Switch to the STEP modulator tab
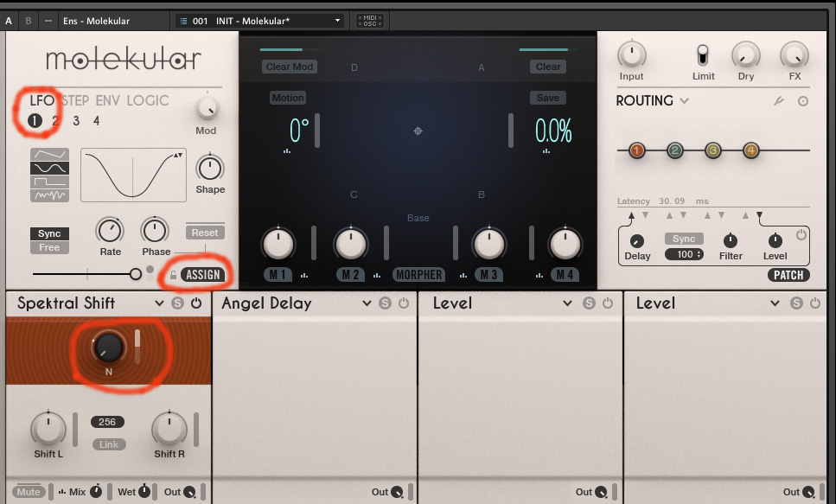The image size is (836, 504). point(75,100)
